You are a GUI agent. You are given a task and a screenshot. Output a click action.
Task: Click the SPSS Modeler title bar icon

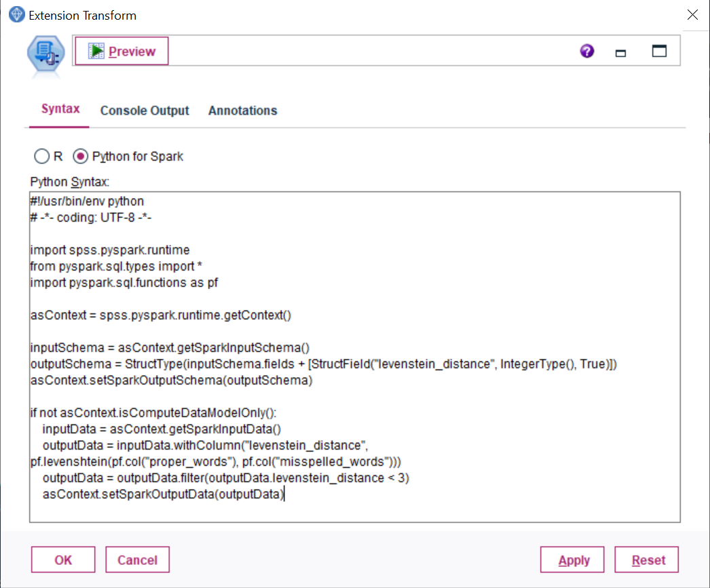click(17, 14)
